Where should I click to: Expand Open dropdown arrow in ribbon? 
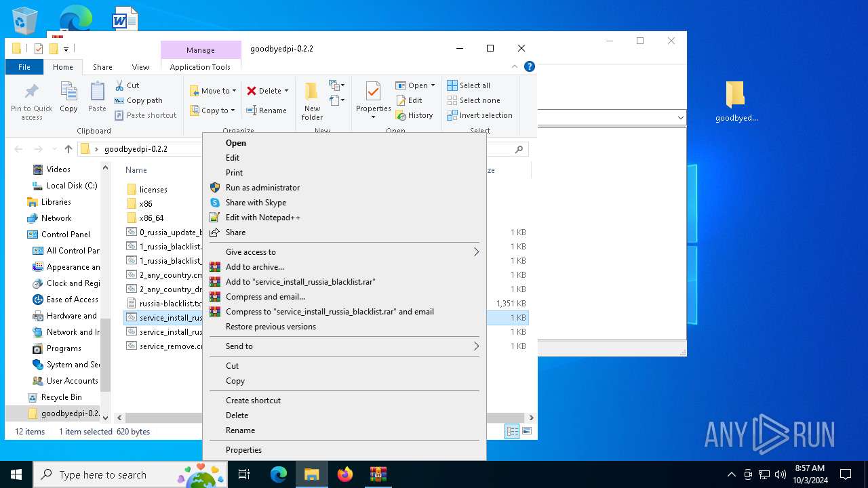tap(433, 85)
